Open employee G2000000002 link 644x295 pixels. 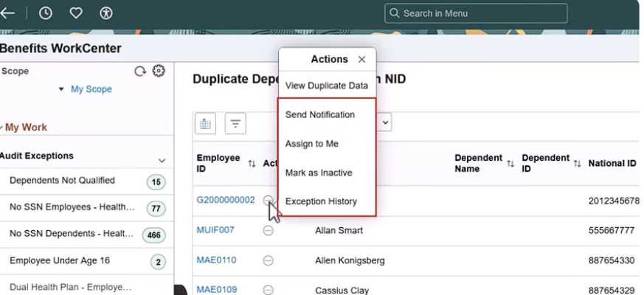(226, 200)
